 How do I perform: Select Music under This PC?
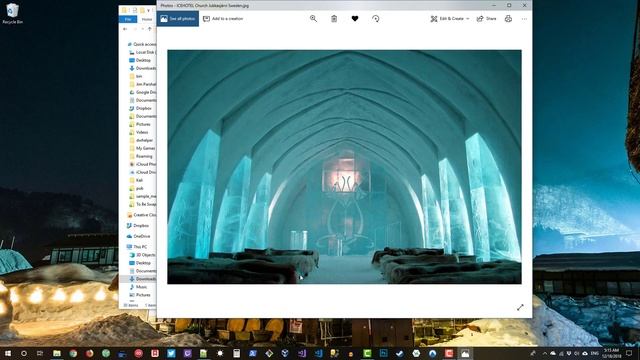138,287
